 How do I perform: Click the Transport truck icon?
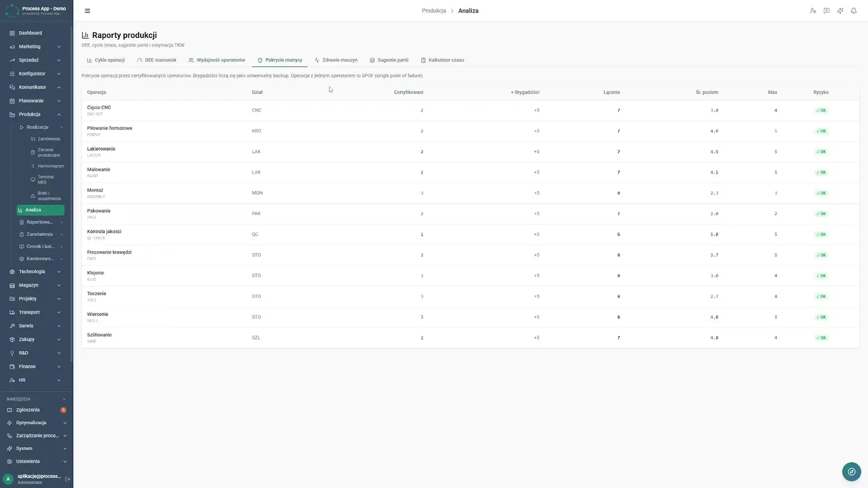point(12,312)
